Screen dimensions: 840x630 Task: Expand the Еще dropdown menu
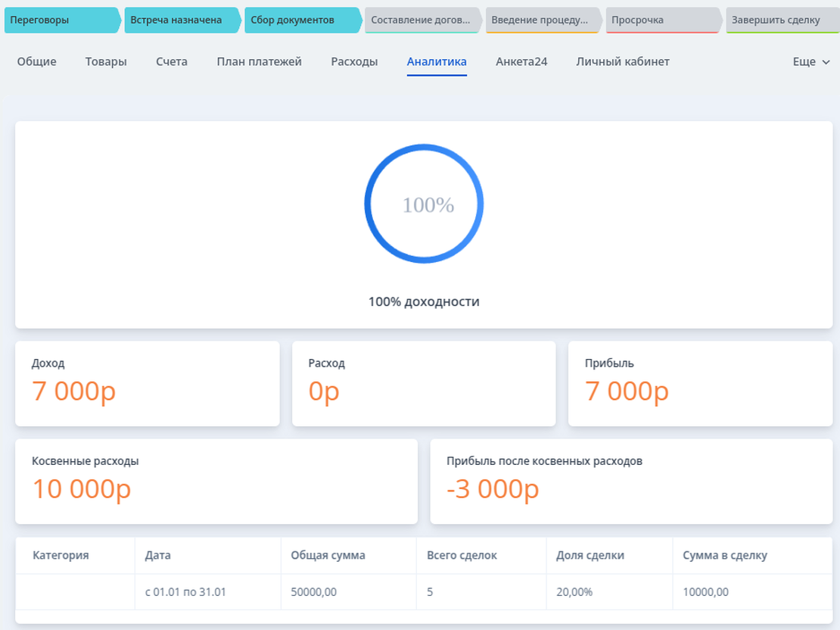coord(811,62)
